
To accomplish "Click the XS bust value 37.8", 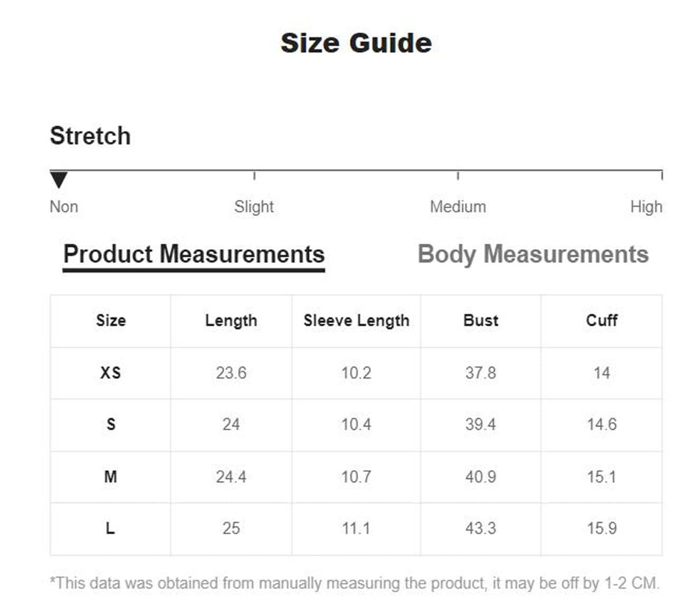I will [x=481, y=373].
